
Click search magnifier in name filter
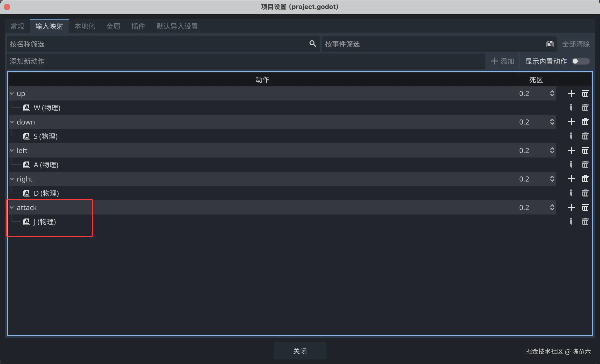click(x=312, y=44)
